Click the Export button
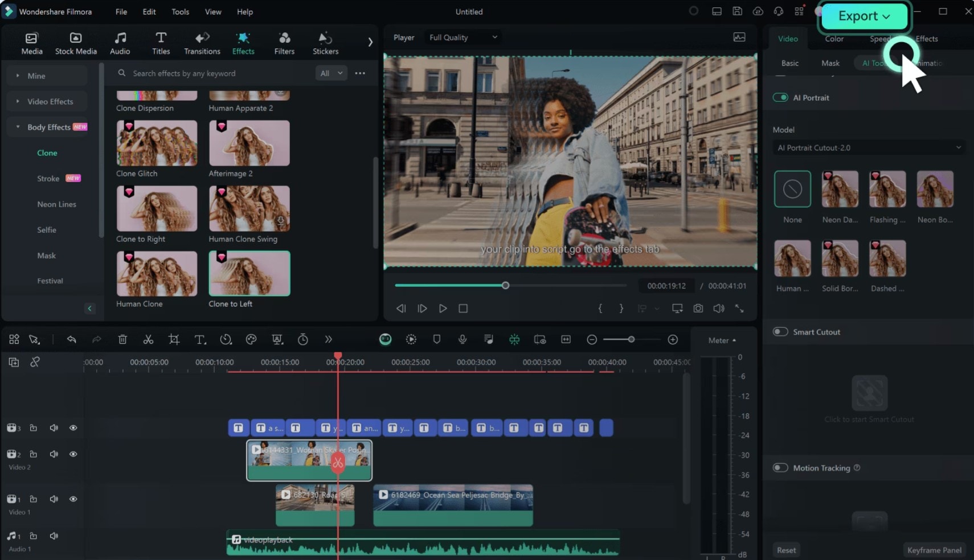Screen dimensions: 974x560 864,17
